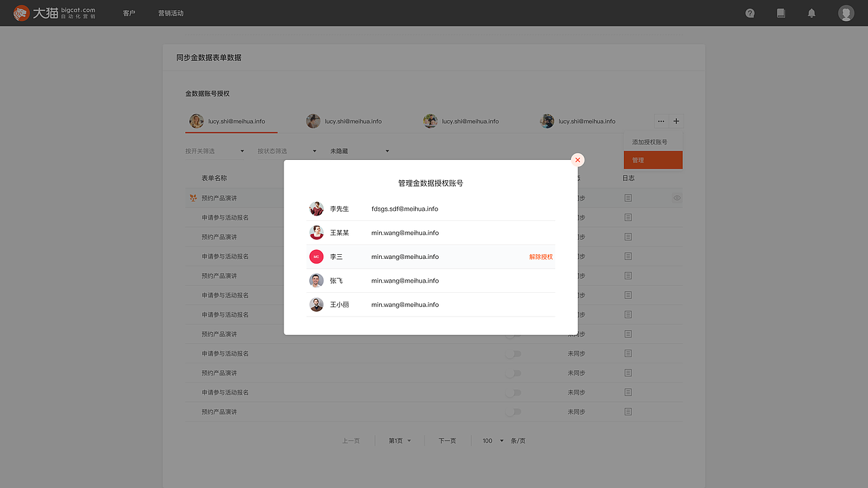Open the 按状态筛选 filter dropdown
This screenshot has width=868, height=488.
tap(285, 150)
